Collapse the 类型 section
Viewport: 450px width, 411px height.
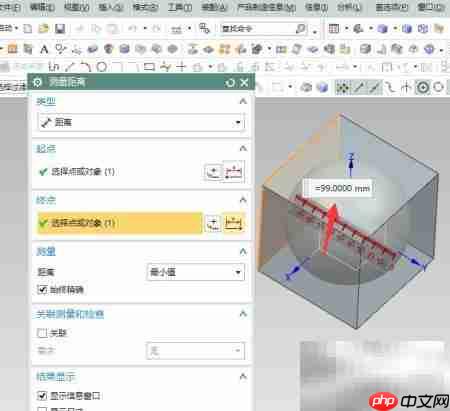(243, 101)
